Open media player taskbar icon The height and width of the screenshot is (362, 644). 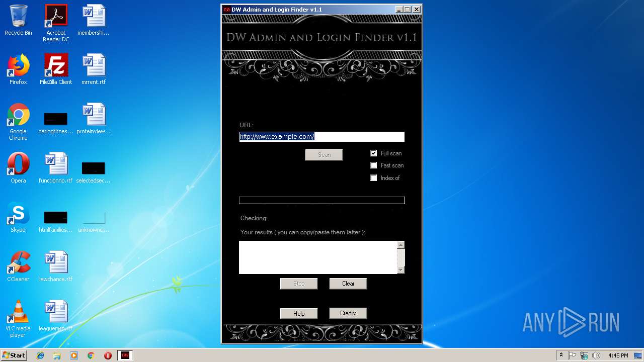click(x=74, y=355)
